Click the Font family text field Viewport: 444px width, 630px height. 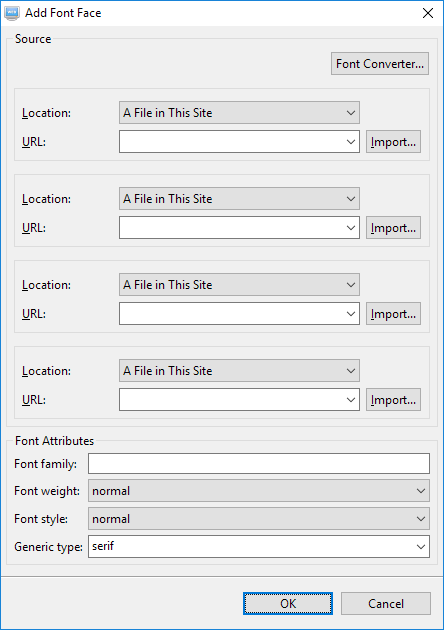point(259,464)
